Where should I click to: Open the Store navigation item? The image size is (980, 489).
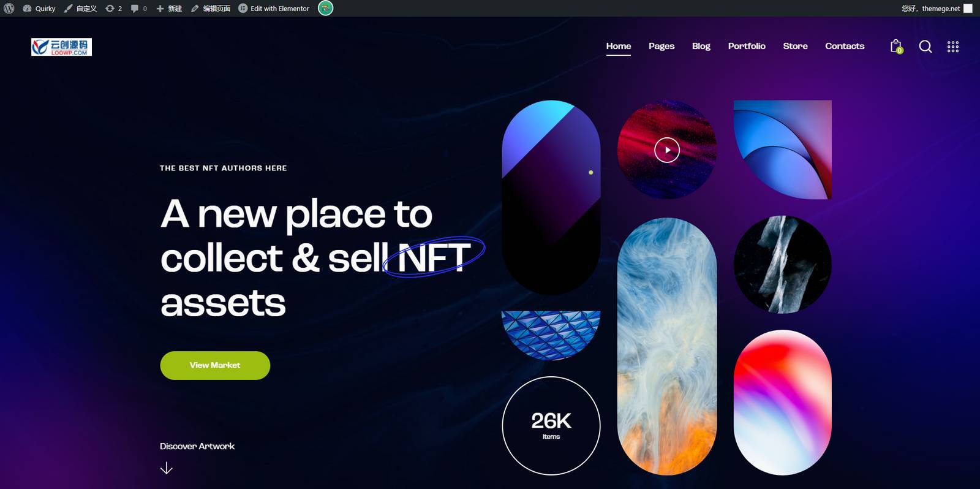coord(795,46)
